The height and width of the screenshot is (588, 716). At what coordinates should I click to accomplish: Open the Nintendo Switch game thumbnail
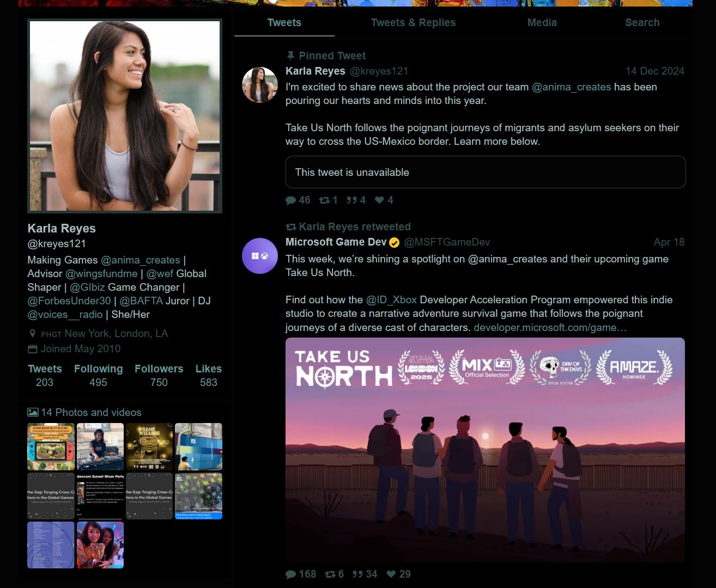pyautogui.click(x=51, y=446)
